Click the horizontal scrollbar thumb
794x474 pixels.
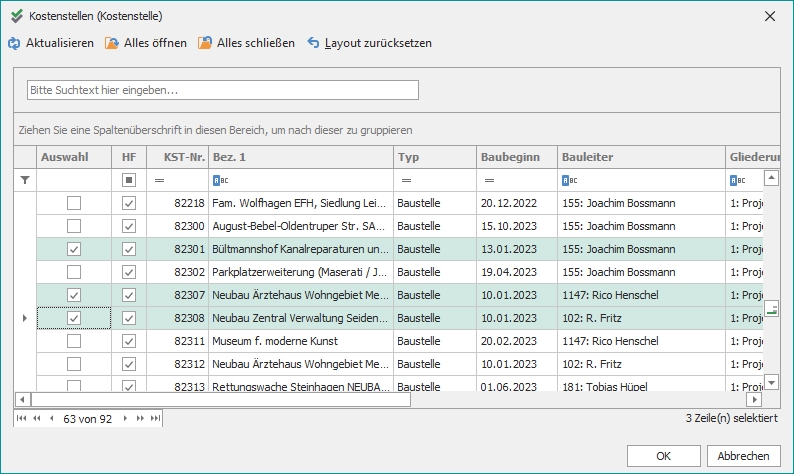220,399
